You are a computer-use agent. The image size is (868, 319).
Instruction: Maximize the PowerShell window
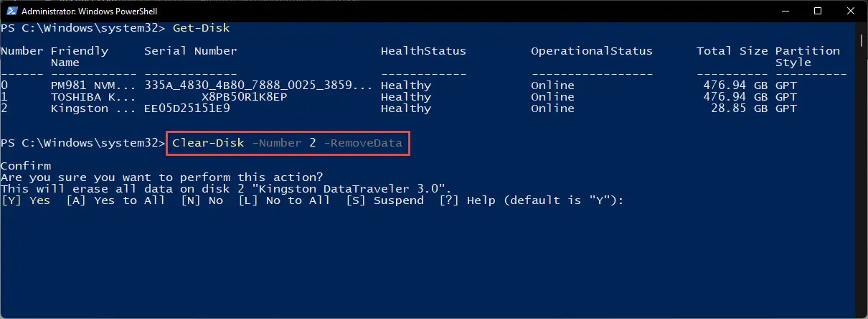tap(818, 11)
